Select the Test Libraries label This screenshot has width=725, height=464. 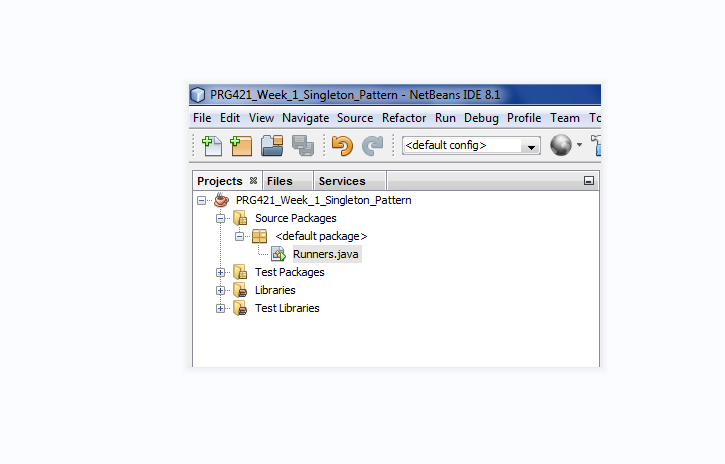[287, 308]
